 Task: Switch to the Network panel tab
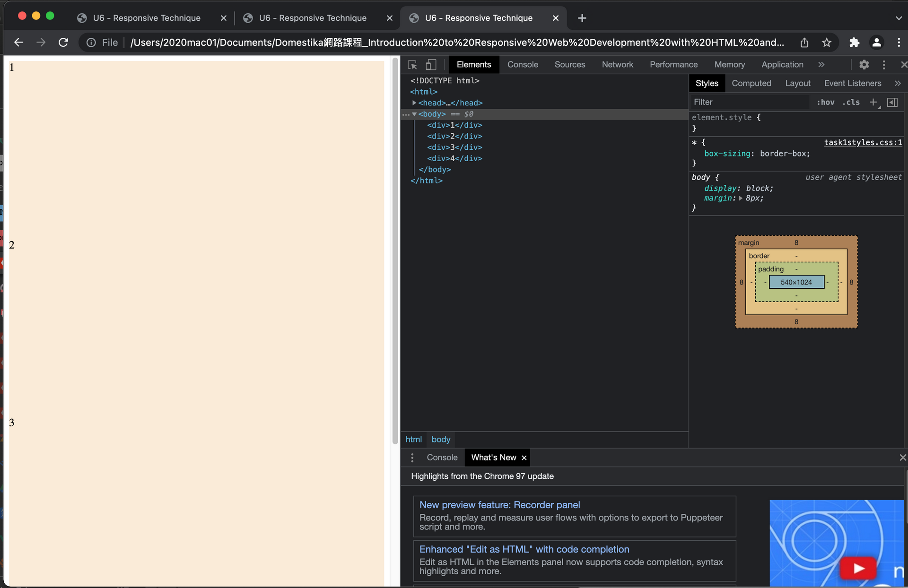coord(617,65)
